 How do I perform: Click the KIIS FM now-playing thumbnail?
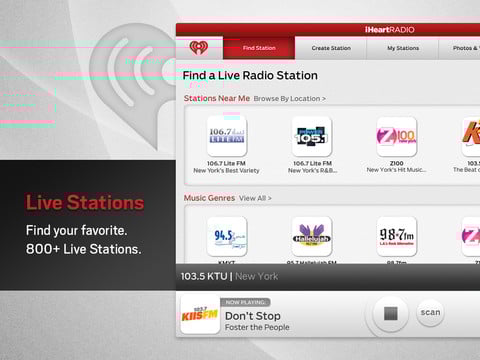pos(200,314)
